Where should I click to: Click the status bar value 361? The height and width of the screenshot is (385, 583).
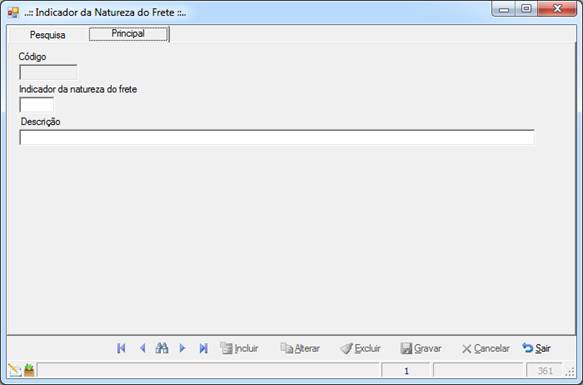coord(545,371)
